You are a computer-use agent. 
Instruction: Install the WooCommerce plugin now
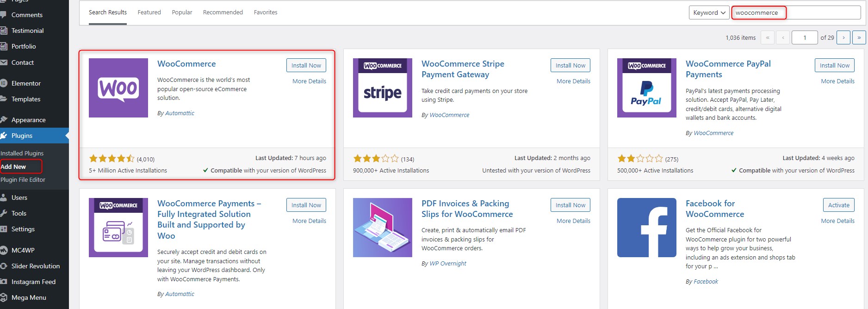coord(306,65)
